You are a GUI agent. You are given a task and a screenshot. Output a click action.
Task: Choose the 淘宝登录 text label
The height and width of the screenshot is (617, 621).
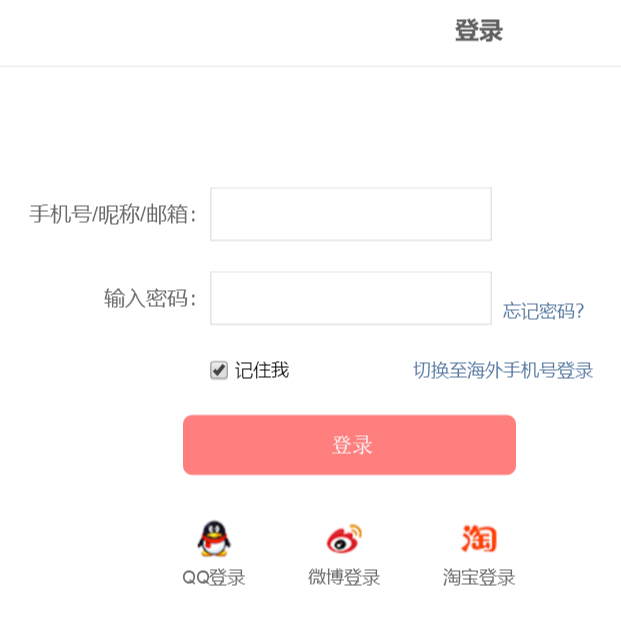click(x=479, y=578)
